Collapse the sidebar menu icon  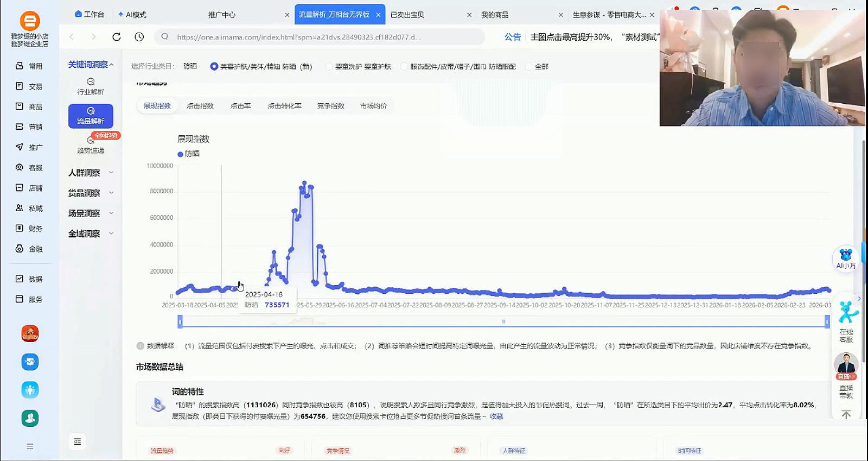tap(78, 441)
